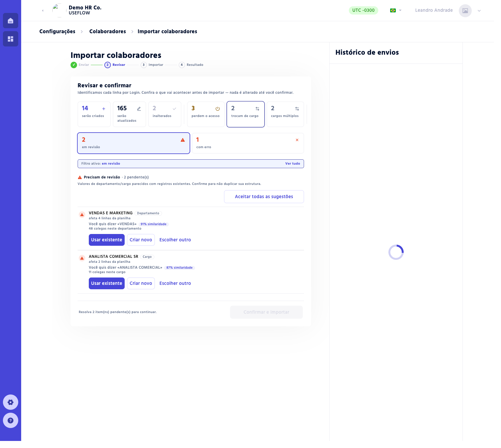
Task: Click power icon on perdem o acesso
Action: (218, 109)
